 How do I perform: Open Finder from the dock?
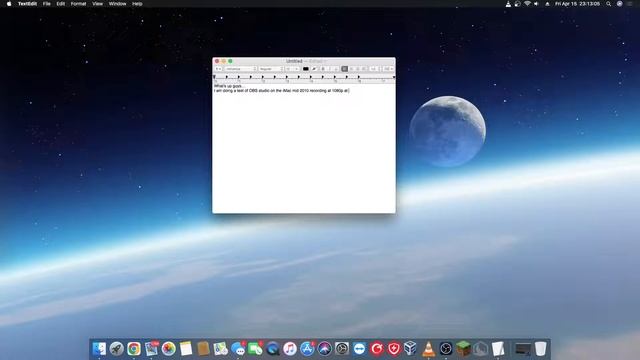tap(99, 349)
